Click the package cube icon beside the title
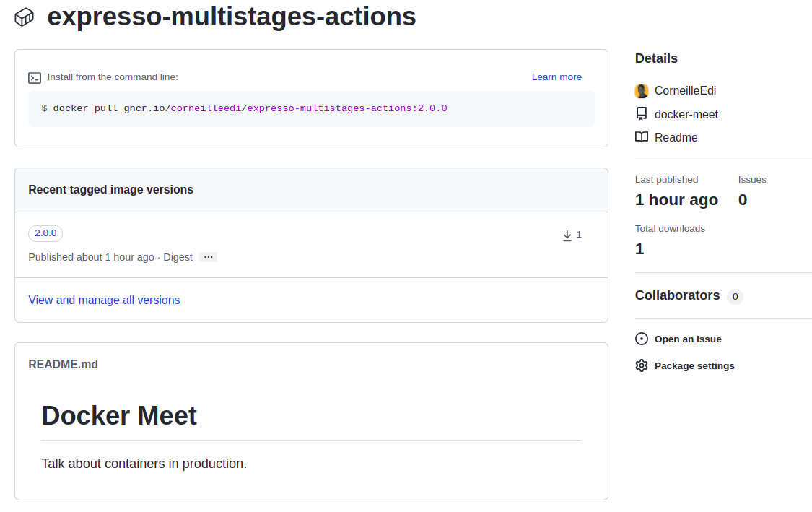This screenshot has width=812, height=512. pyautogui.click(x=23, y=16)
